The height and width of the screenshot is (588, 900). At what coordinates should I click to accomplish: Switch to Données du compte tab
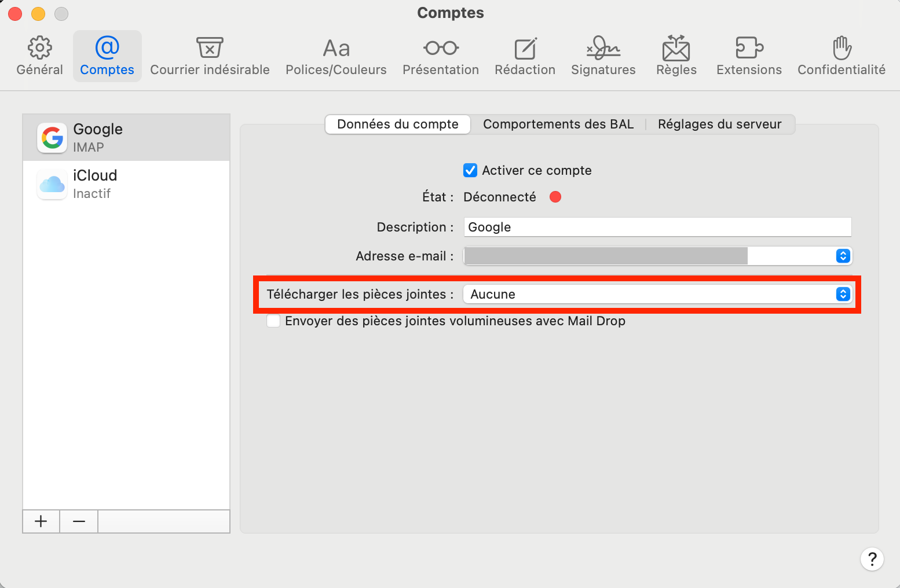click(x=398, y=124)
